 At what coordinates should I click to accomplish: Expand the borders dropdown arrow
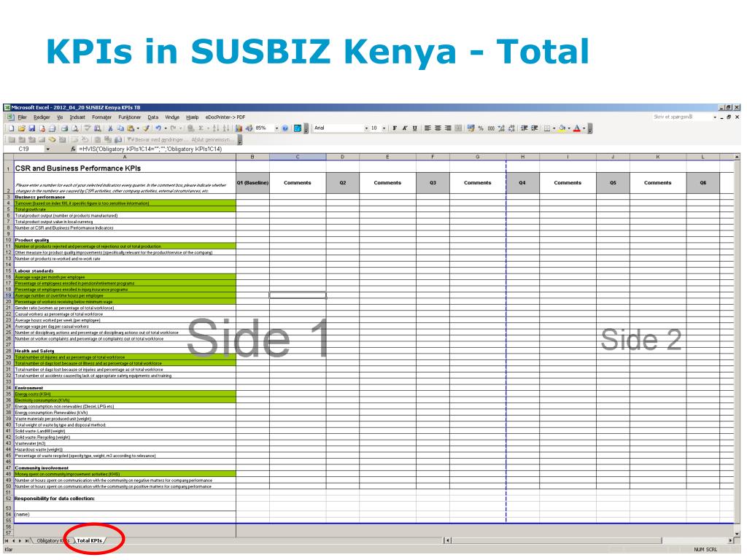click(x=554, y=128)
